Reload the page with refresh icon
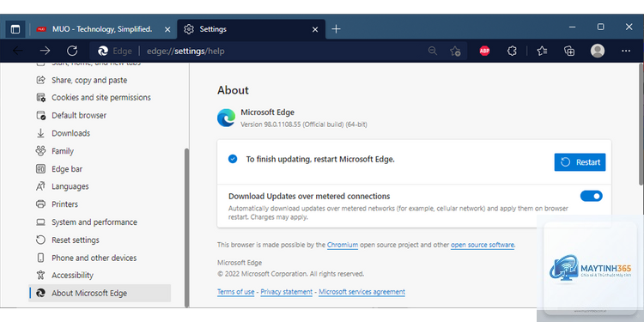The width and height of the screenshot is (644, 322). click(x=72, y=51)
